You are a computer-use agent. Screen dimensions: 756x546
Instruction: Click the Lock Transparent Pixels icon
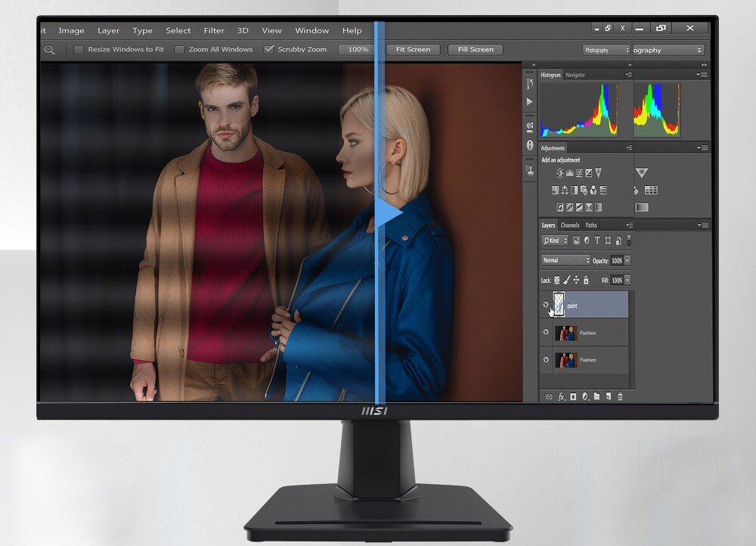[556, 280]
